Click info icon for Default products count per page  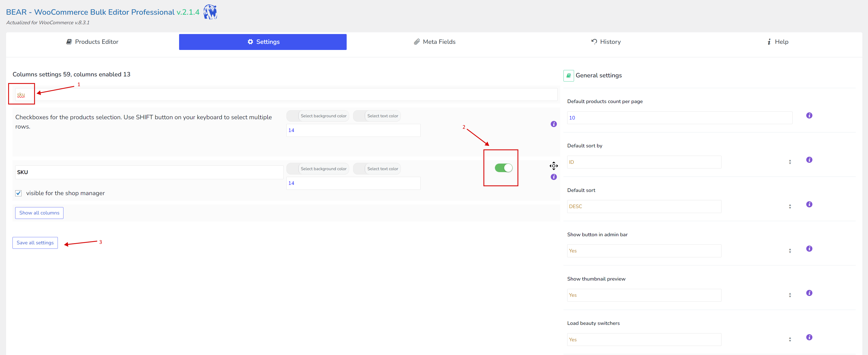809,116
